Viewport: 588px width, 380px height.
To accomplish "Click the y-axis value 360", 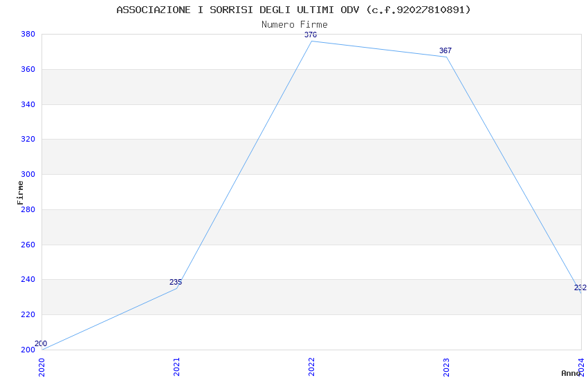I will click(28, 70).
